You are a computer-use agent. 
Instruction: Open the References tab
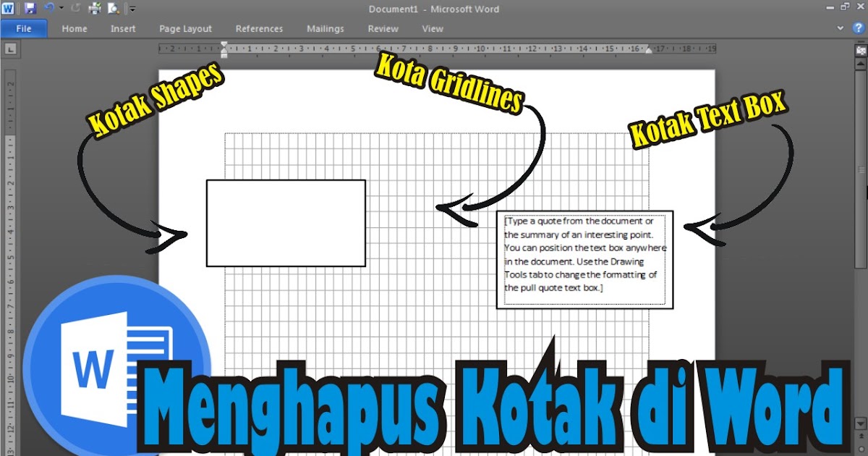coord(259,29)
